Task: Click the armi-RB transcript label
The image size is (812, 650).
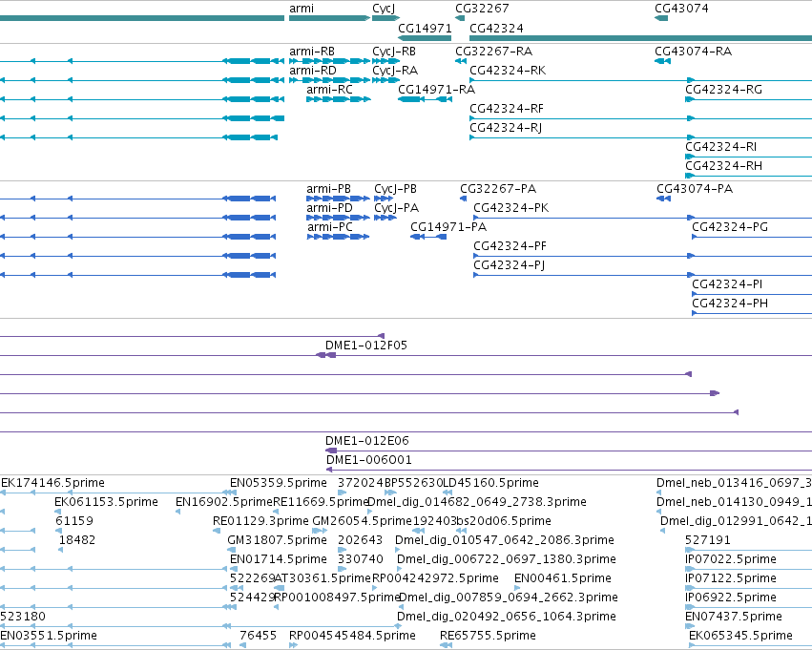Action: point(312,52)
